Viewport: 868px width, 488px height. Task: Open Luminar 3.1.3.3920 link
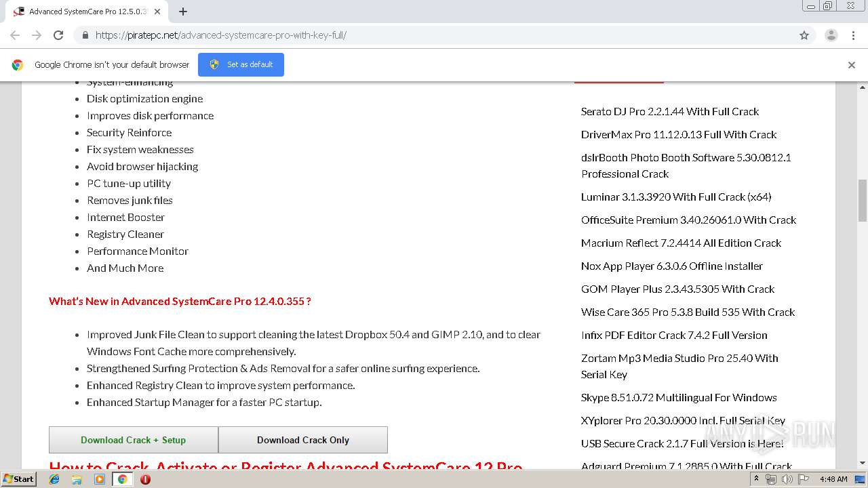676,197
